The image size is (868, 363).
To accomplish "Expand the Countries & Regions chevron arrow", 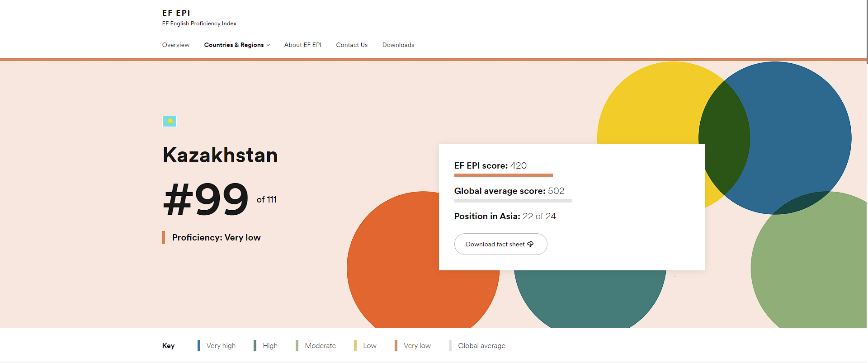I will [x=268, y=45].
